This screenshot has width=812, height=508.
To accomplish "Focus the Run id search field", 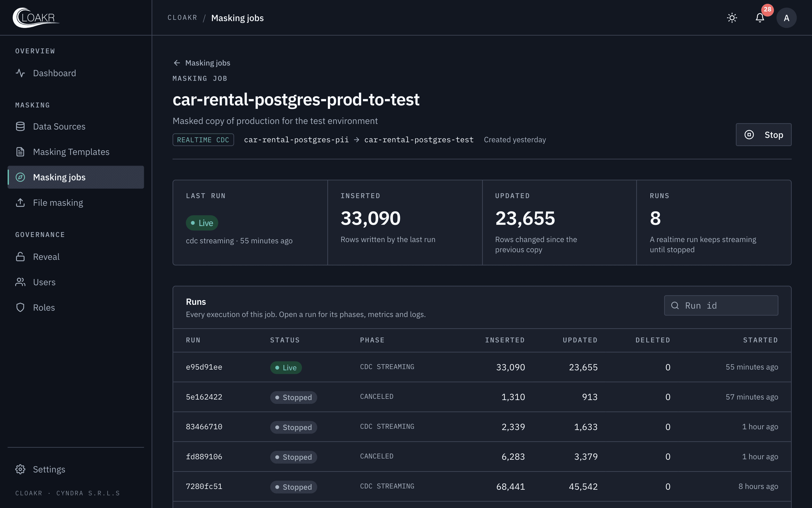I will click(721, 305).
